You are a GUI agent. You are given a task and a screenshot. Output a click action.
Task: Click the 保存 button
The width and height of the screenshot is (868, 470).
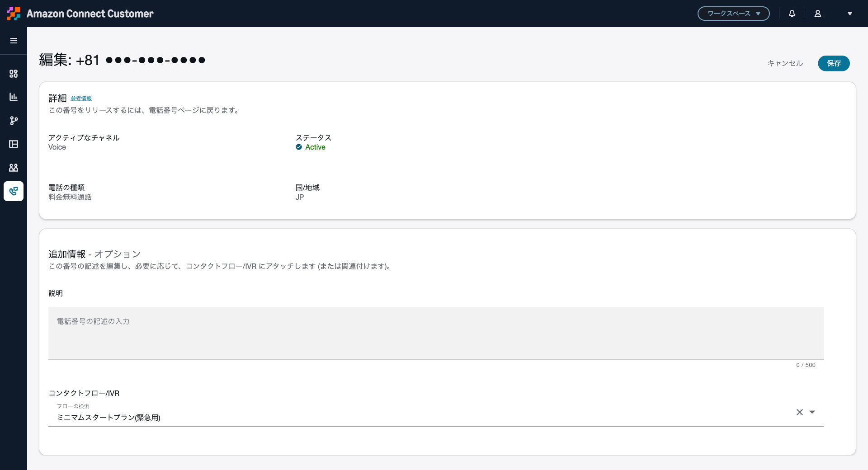click(834, 63)
